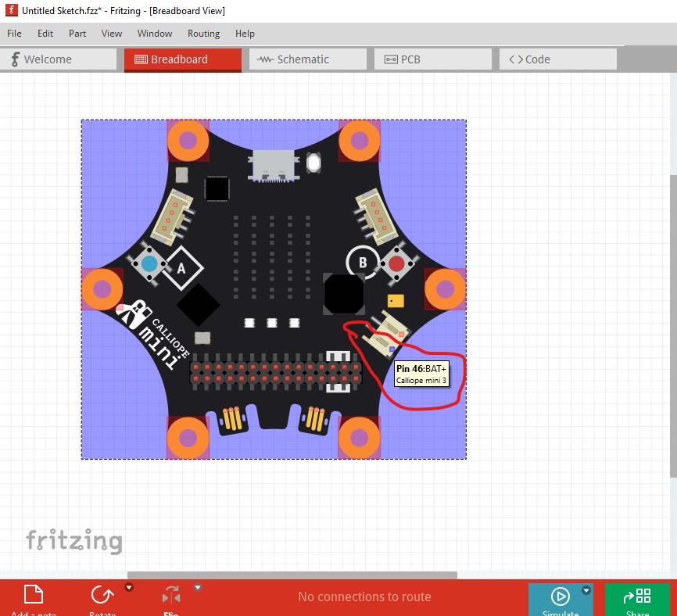Open the Part menu
This screenshot has width=677, height=616.
click(x=77, y=34)
